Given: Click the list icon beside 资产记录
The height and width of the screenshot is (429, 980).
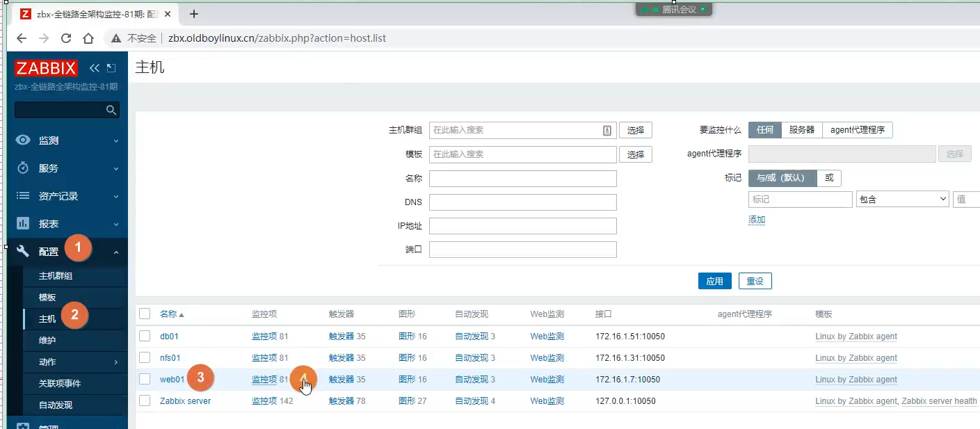Looking at the screenshot, I should point(24,195).
